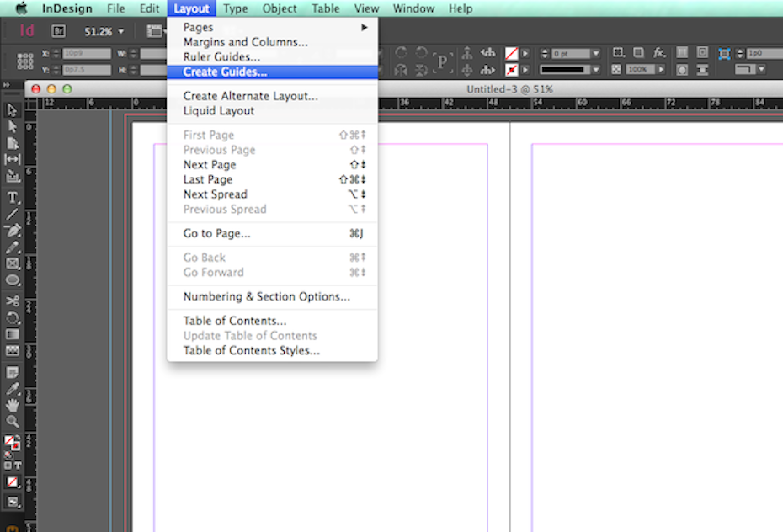Image resolution: width=783 pixels, height=532 pixels.
Task: Click the fx effects icon
Action: click(x=660, y=53)
